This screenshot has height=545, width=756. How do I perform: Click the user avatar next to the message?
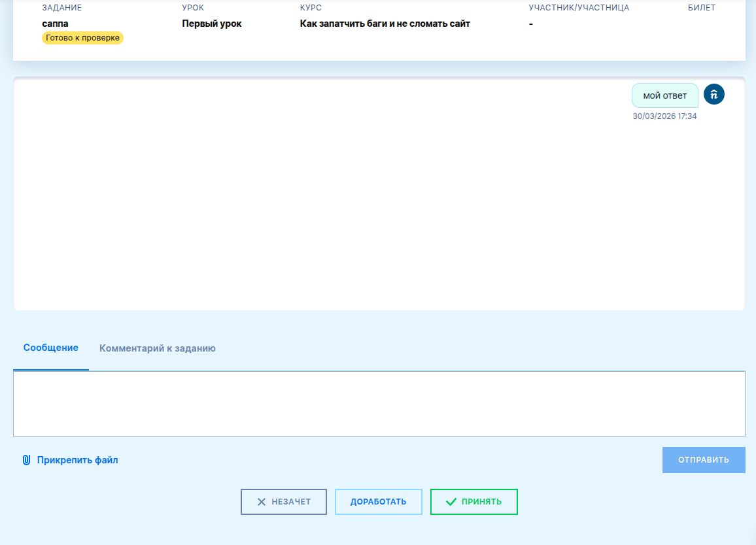714,94
